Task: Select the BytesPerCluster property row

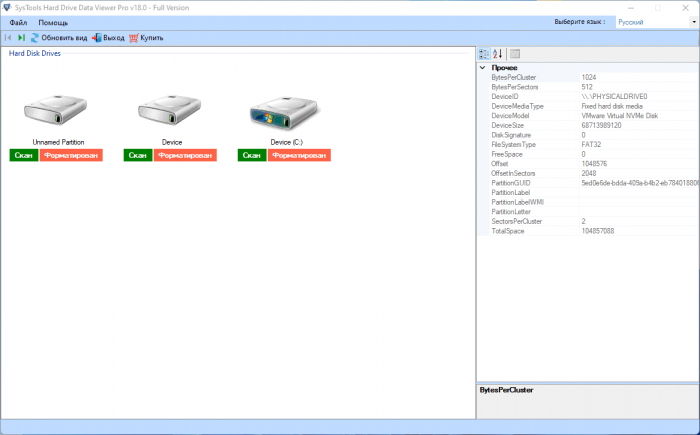Action: click(x=594, y=77)
